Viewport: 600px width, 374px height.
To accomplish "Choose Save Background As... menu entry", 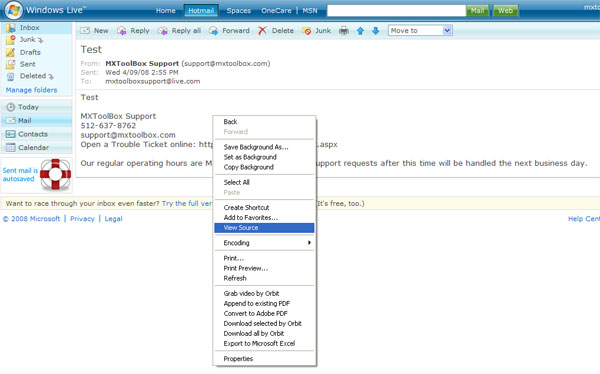I will click(x=256, y=147).
